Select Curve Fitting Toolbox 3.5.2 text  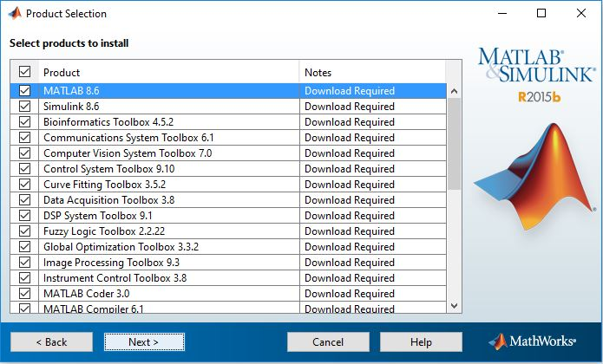click(105, 185)
